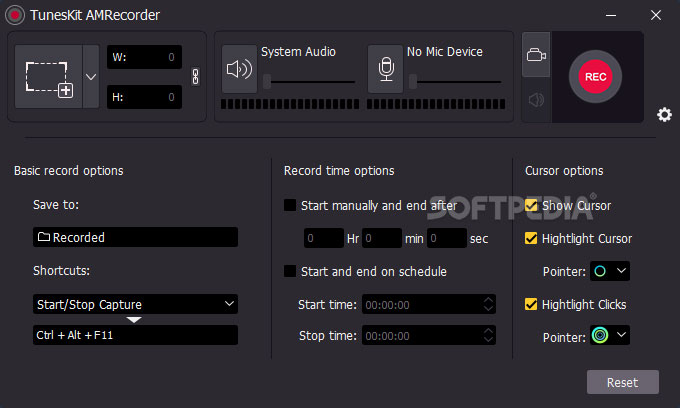Uncheck the Hightlight Cursor checkbox
Image resolution: width=680 pixels, height=408 pixels.
531,238
